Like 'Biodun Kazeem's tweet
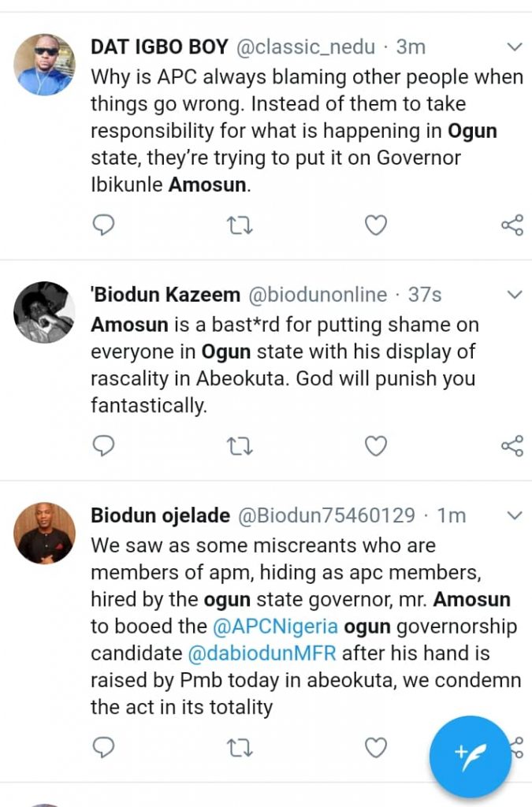Screen dimensions: 532x807 pyautogui.click(x=376, y=446)
